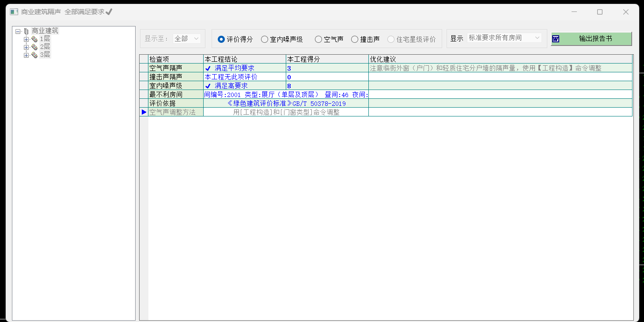Click the blue row-pointer arrow beside 空气声调整方法

pyautogui.click(x=144, y=112)
